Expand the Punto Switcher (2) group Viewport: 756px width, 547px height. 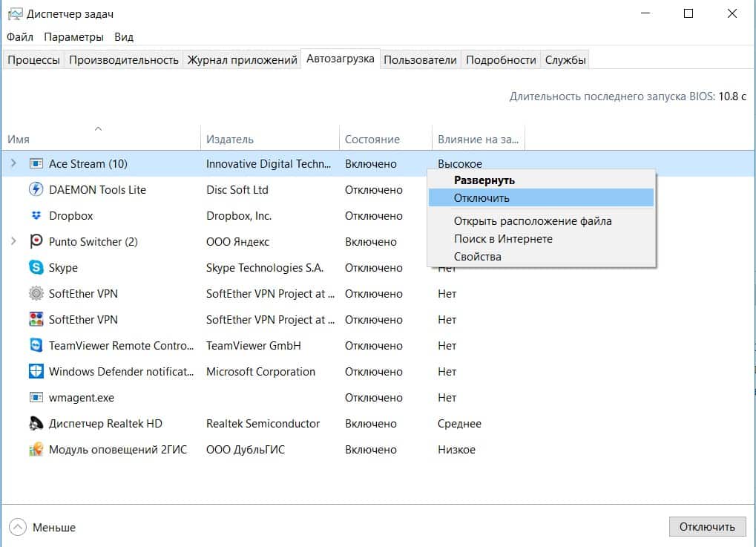[13, 241]
